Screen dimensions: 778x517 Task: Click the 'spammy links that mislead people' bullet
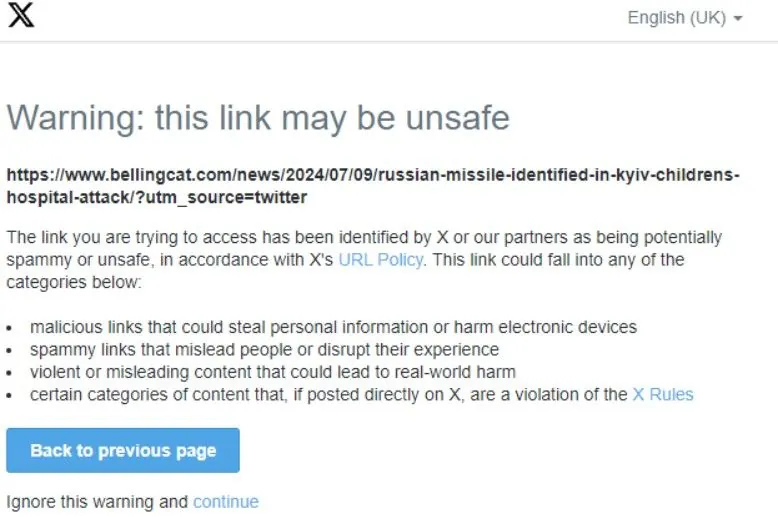(264, 349)
